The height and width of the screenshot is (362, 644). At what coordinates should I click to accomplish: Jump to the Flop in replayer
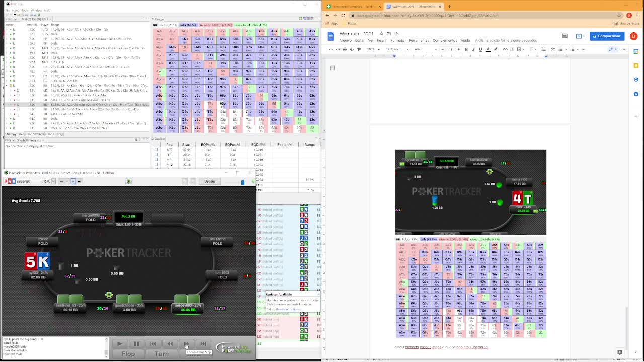(128, 354)
